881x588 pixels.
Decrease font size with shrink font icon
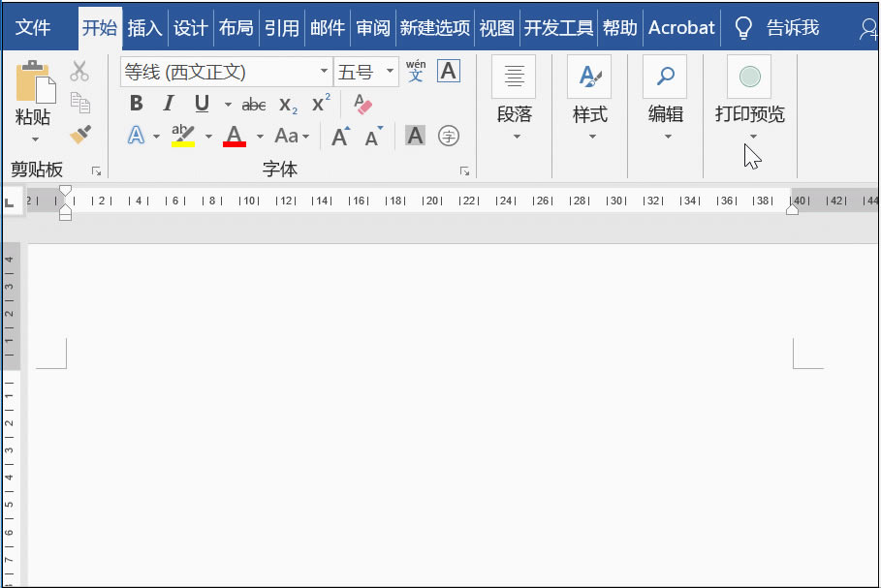pyautogui.click(x=374, y=137)
